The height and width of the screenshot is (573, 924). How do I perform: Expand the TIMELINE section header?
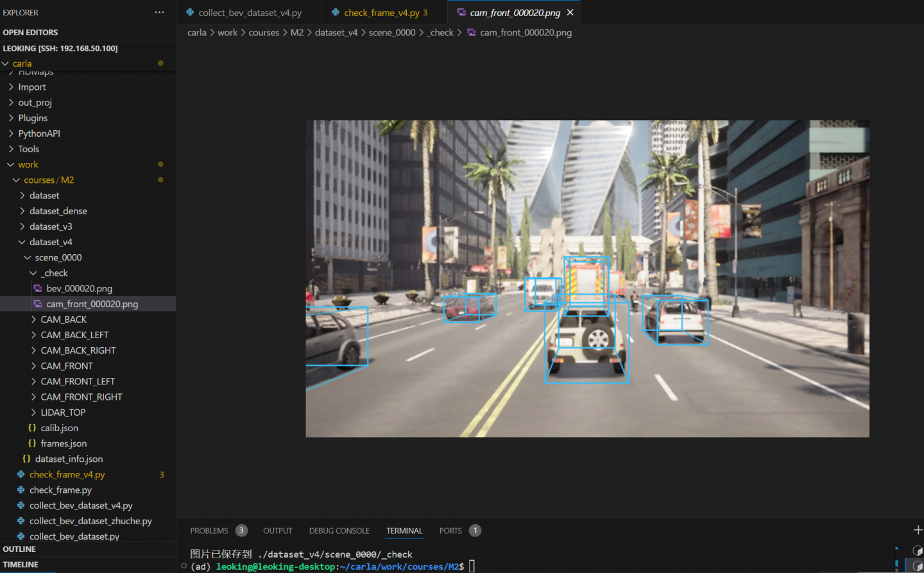pos(88,565)
